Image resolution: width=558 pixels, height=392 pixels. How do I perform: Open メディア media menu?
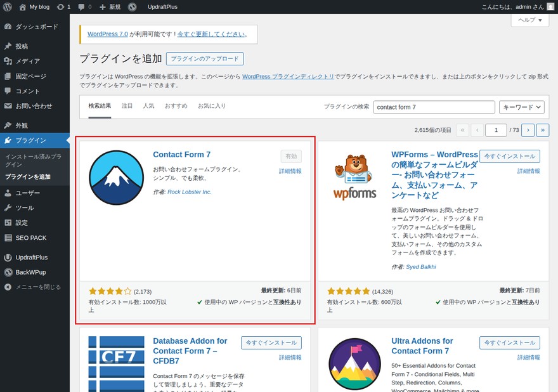tap(35, 62)
